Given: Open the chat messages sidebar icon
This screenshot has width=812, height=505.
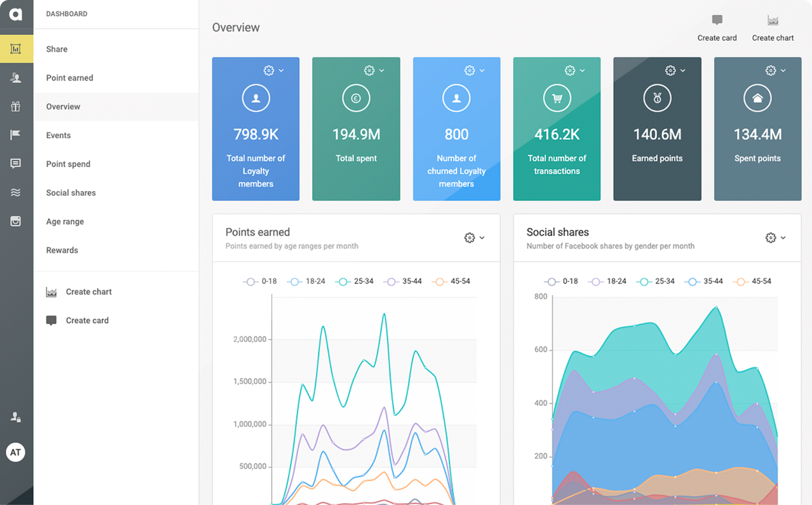Looking at the screenshot, I should tap(15, 164).
